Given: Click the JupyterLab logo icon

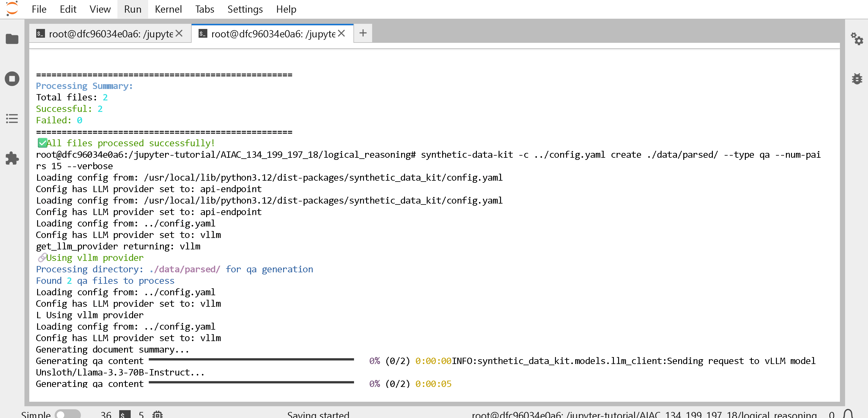Looking at the screenshot, I should click(x=12, y=9).
